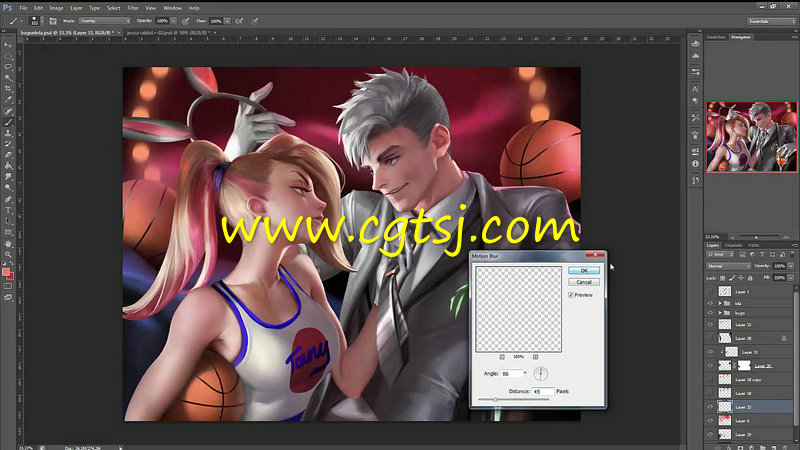The width and height of the screenshot is (800, 450).
Task: Click the angle direction dial
Action: (x=541, y=373)
